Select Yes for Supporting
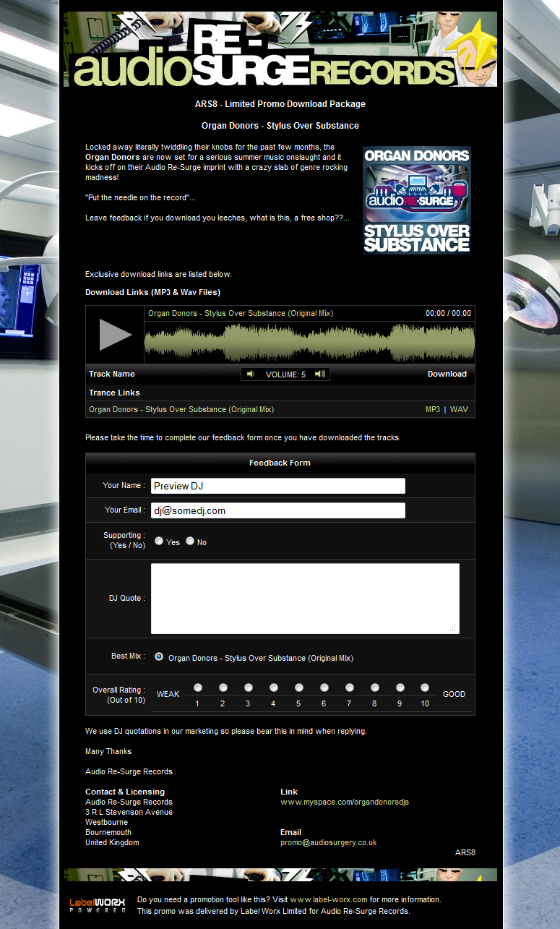Image resolution: width=560 pixels, height=929 pixels. point(159,541)
